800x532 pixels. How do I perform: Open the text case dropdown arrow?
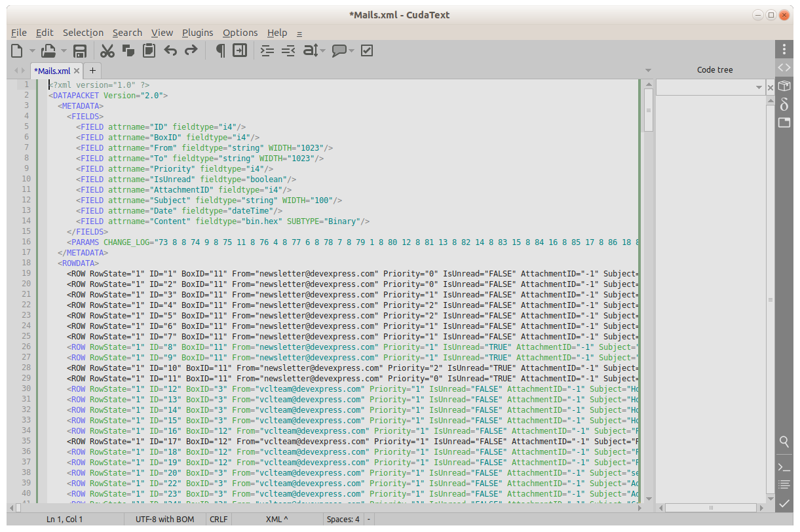click(x=322, y=51)
